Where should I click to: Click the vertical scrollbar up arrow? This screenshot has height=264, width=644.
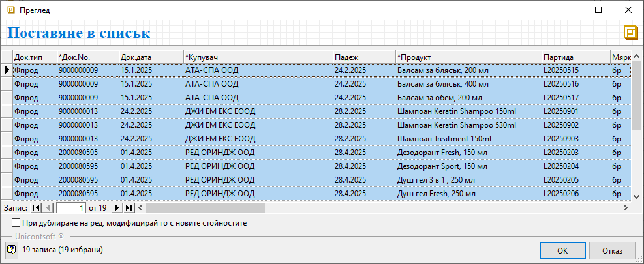coord(637,57)
